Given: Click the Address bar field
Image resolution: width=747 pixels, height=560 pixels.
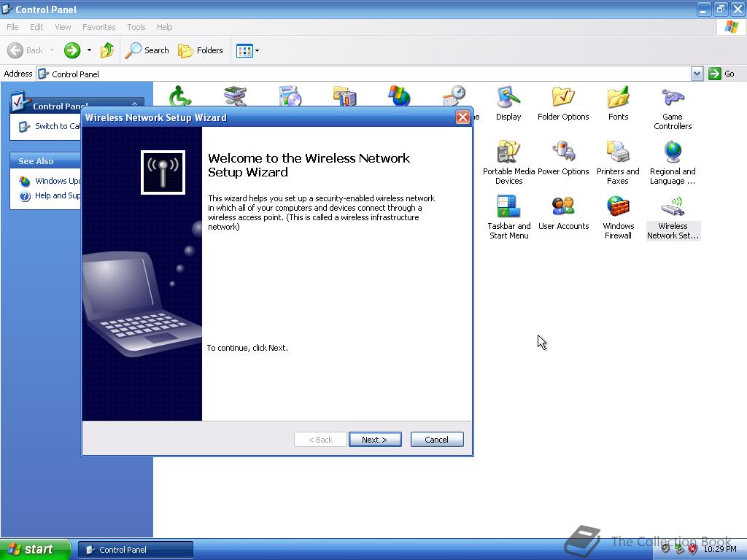Looking at the screenshot, I should coord(364,74).
